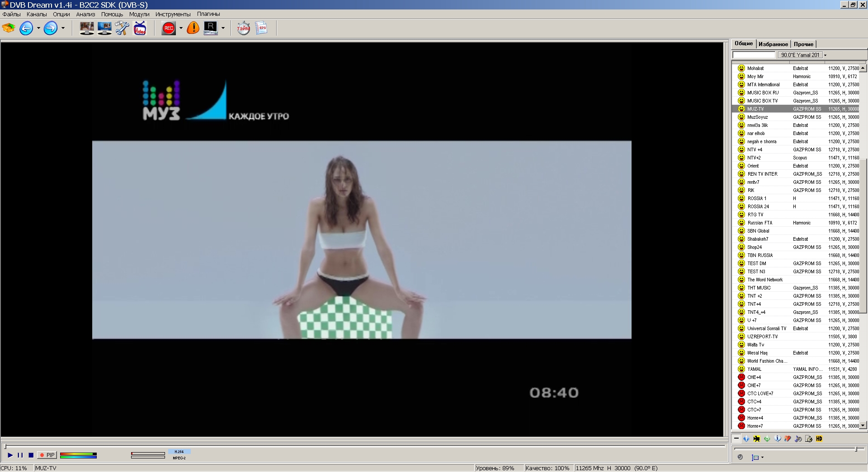Select the World Fashion Channel row
The image size is (868, 472).
(x=796, y=361)
